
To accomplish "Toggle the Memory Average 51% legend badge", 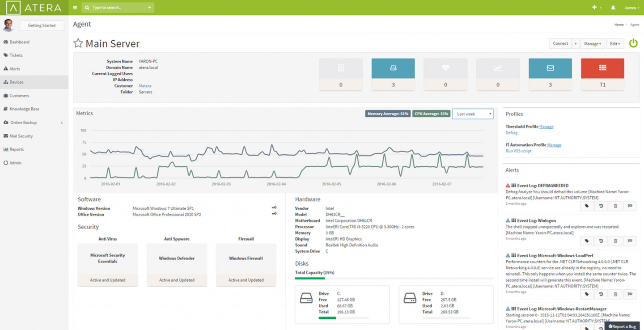I will (x=388, y=114).
